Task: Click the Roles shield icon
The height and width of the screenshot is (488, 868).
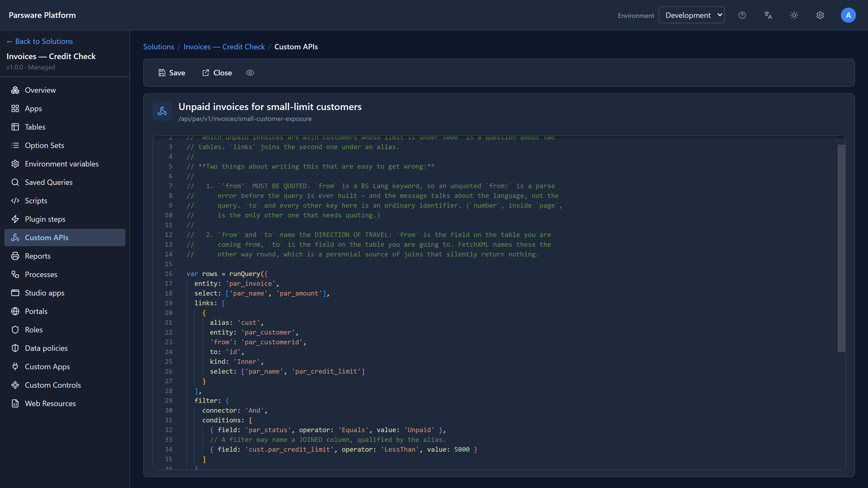Action: pyautogui.click(x=15, y=330)
